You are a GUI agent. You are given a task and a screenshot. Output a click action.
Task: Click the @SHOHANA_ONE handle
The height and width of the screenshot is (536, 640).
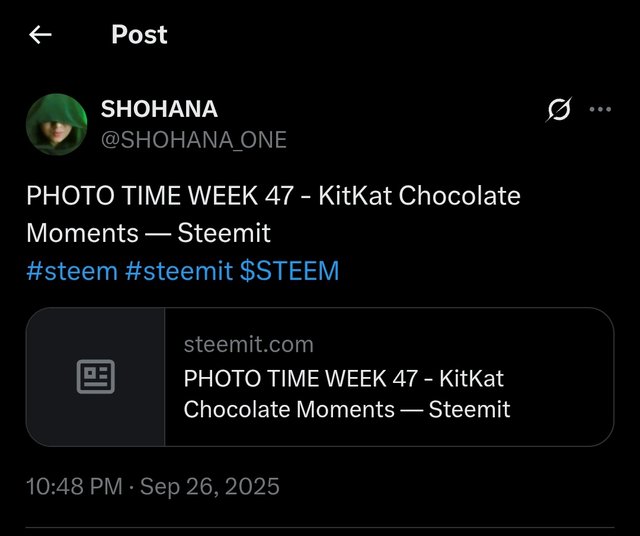pyautogui.click(x=194, y=140)
